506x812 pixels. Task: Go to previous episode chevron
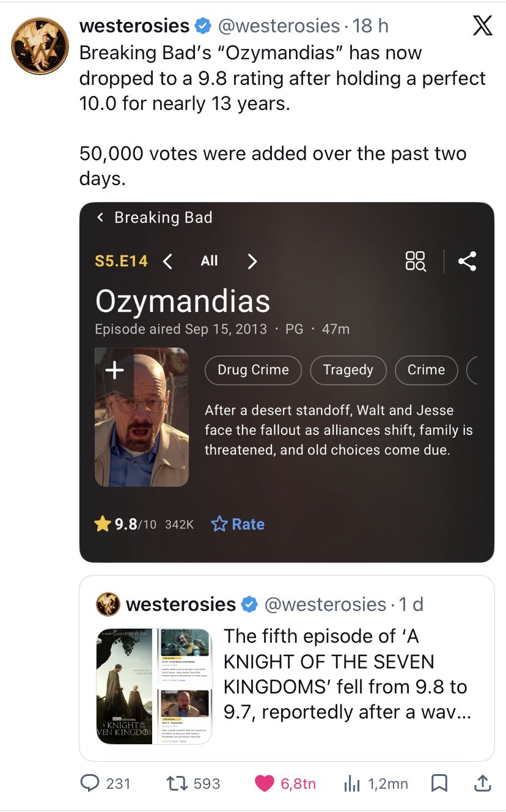pyautogui.click(x=168, y=261)
